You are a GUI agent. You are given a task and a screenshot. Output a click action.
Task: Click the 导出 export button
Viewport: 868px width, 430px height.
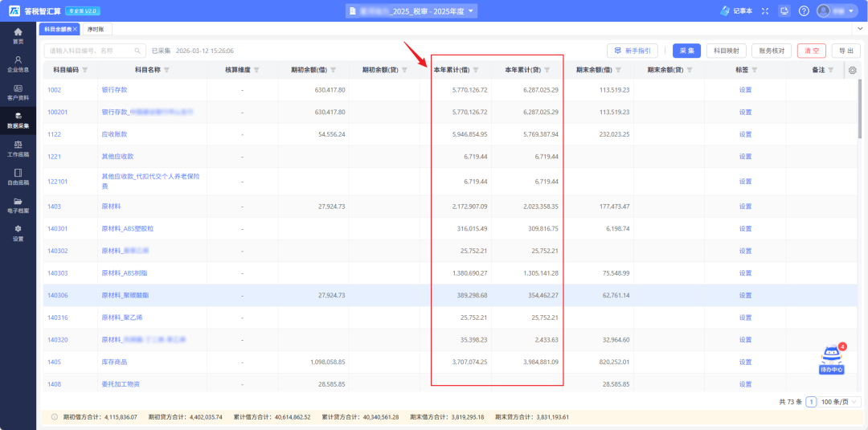click(x=845, y=51)
